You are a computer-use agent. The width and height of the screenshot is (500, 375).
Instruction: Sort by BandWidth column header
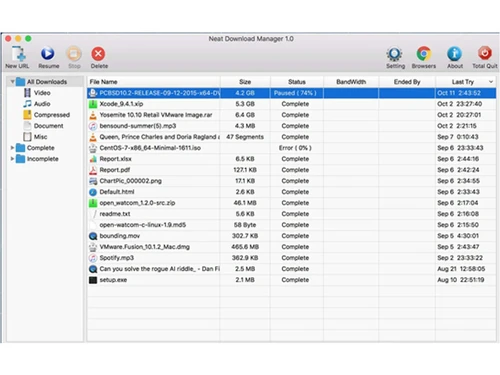[351, 82]
